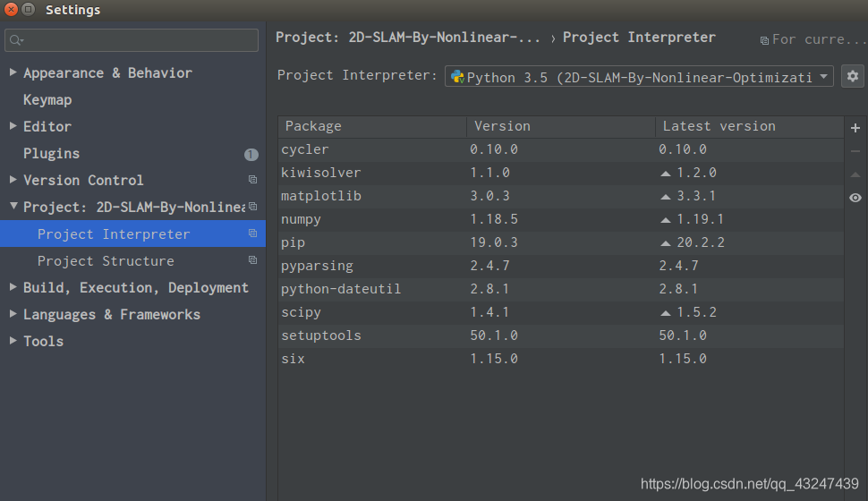This screenshot has height=501, width=868.
Task: Select the python-dateutil package row
Action: (561, 289)
